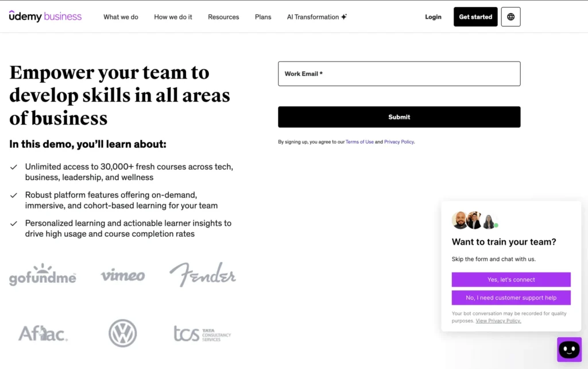Click the Aflac logo

tap(43, 333)
